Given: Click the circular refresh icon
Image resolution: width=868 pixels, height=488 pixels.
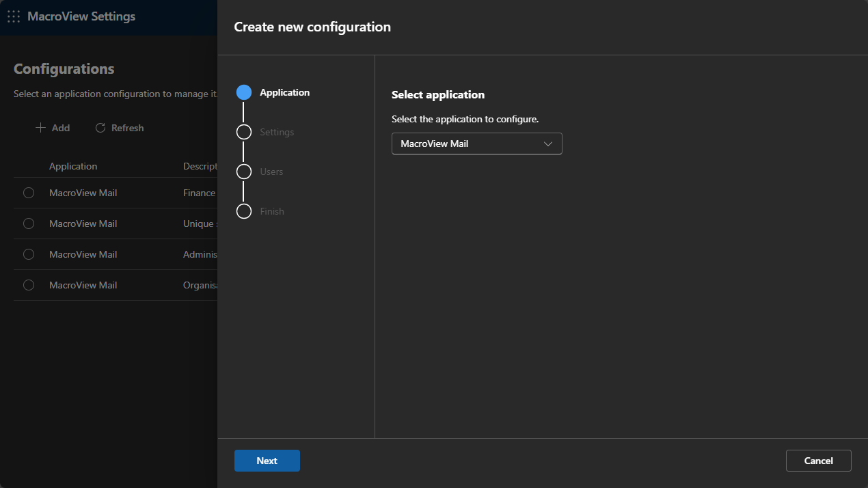Looking at the screenshot, I should [100, 128].
